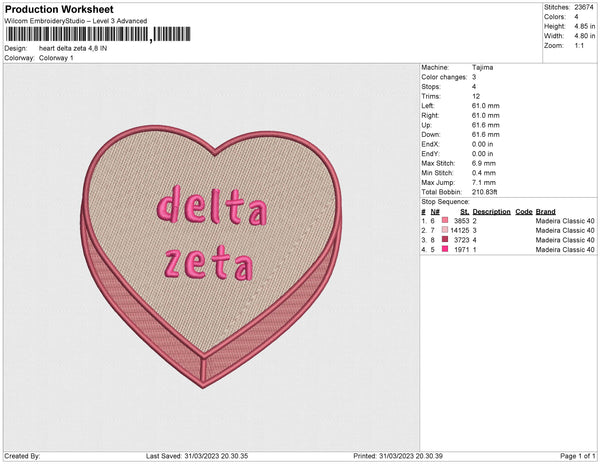Click the 'zeta' word in the design
The image size is (600, 464).
pos(209,263)
